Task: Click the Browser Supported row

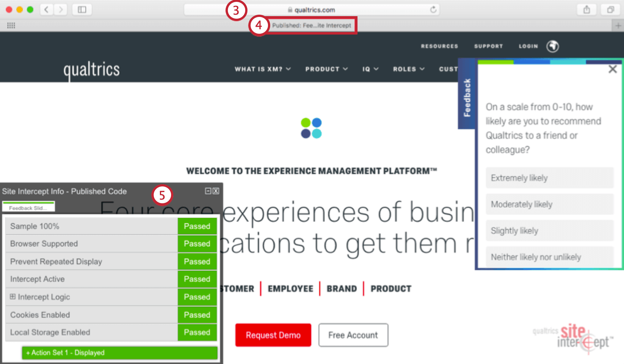Action: [111, 244]
